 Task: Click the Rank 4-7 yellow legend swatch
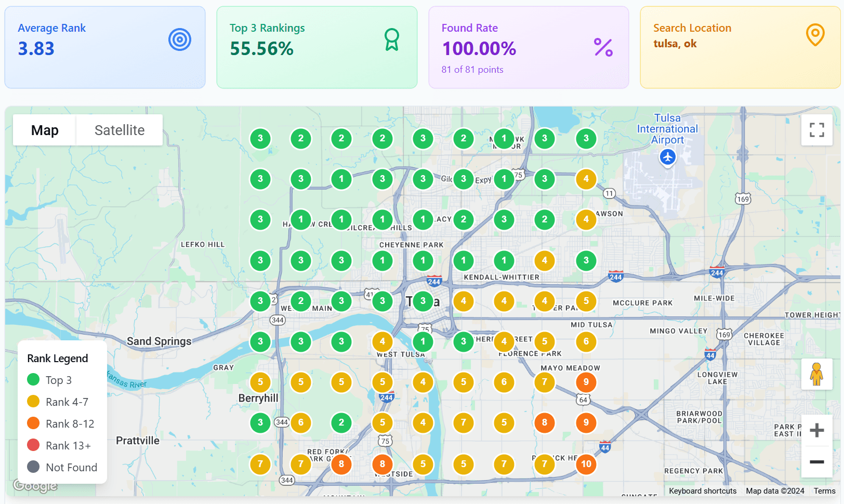(x=33, y=401)
